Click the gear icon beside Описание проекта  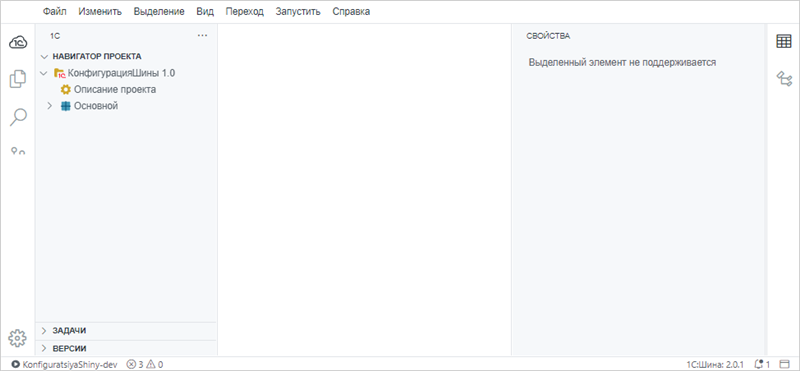pos(65,90)
